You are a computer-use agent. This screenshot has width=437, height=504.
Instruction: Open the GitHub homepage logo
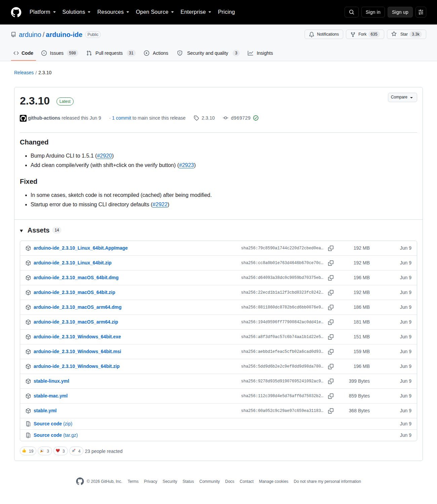tap(16, 12)
